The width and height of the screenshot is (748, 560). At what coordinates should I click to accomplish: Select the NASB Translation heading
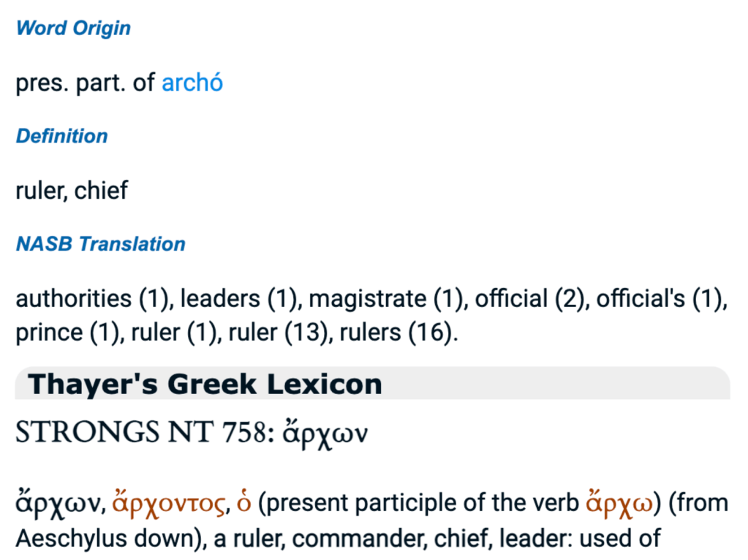click(x=100, y=244)
